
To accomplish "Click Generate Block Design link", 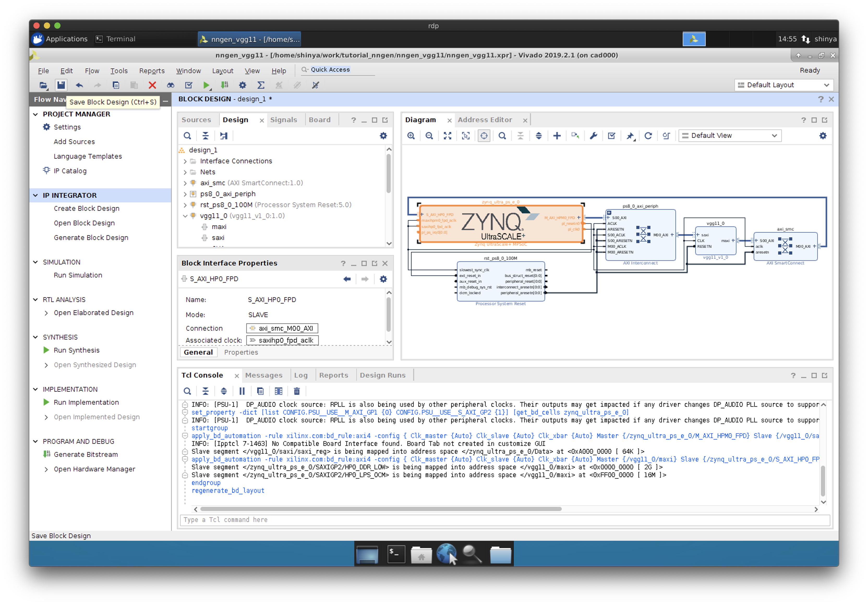I will (91, 238).
